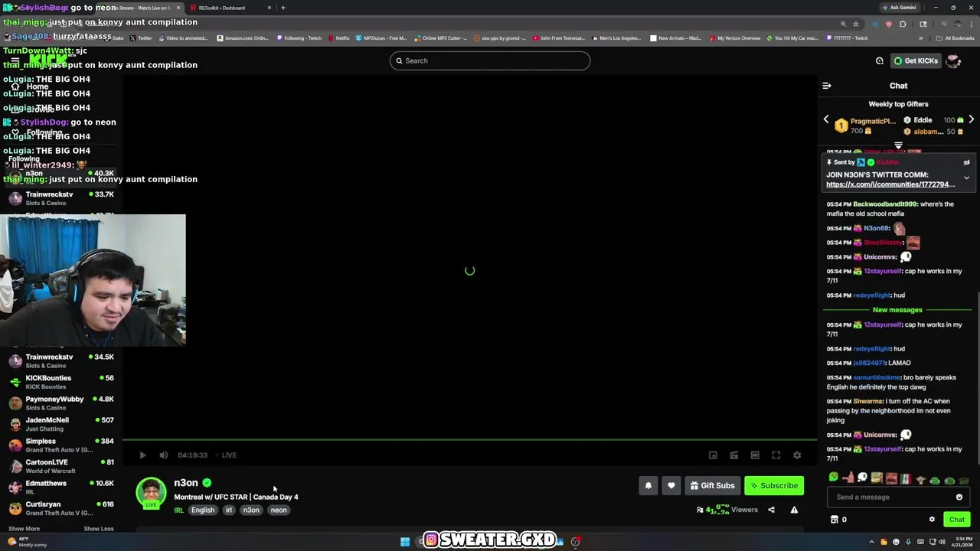Screen dimensions: 980x551
Task: Click the play button on the video player
Action: (x=142, y=455)
